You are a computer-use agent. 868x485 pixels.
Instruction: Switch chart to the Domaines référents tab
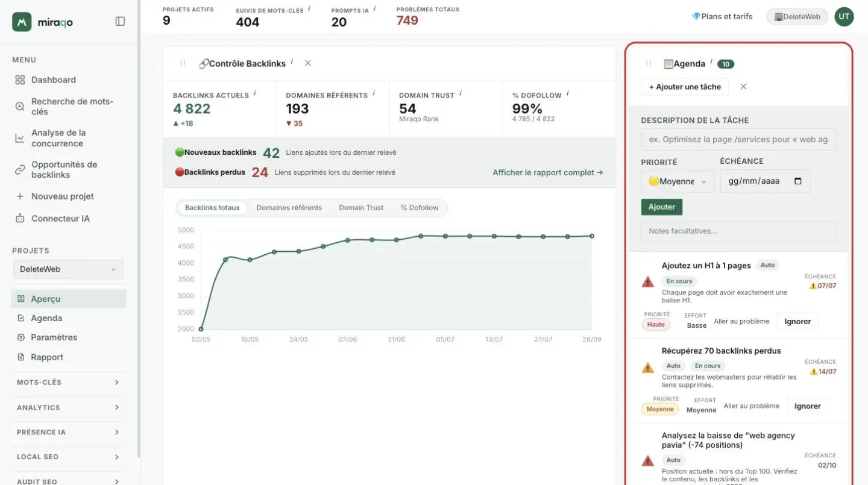pos(289,208)
